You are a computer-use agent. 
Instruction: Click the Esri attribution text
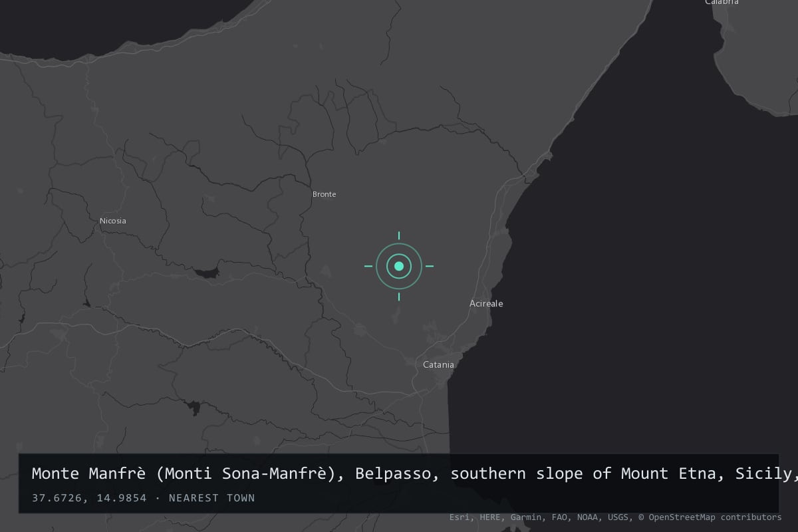tap(458, 517)
